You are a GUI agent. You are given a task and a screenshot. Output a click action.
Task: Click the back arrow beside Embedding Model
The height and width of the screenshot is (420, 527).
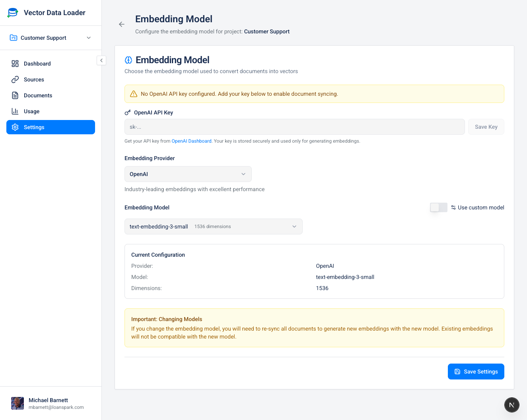pos(122,24)
